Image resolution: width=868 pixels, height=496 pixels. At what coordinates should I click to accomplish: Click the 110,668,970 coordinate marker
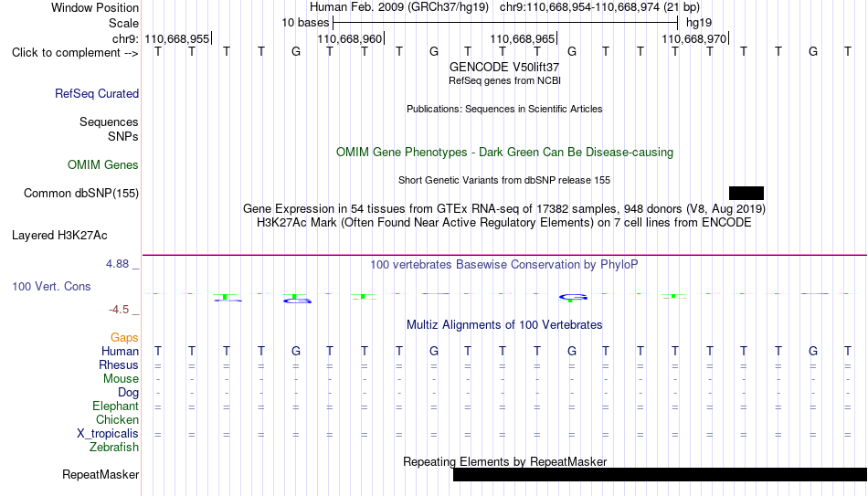point(694,38)
